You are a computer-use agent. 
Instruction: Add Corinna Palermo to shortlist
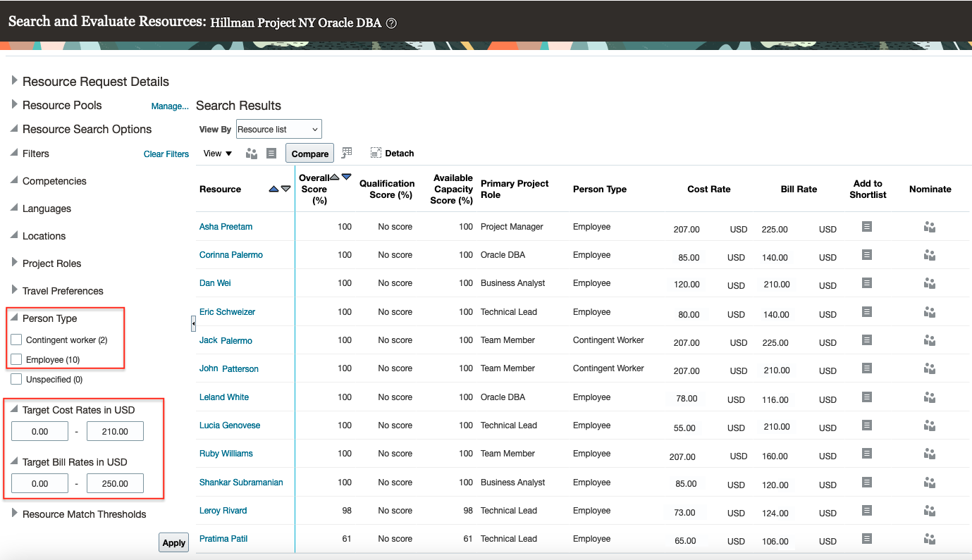867,254
